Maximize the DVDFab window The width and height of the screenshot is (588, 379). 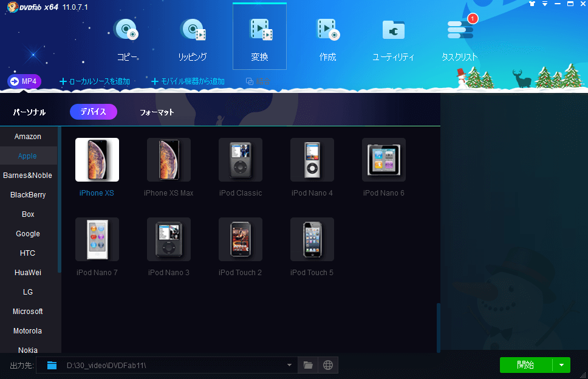[570, 4]
